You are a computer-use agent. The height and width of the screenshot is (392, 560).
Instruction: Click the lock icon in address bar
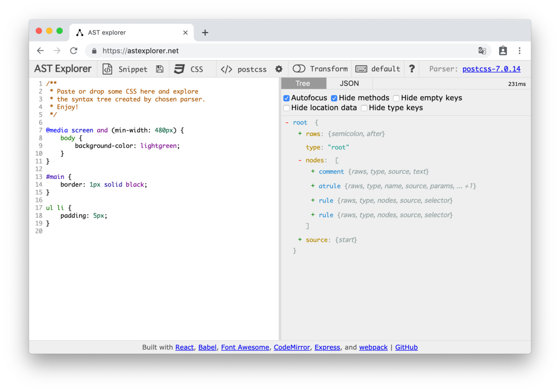point(94,51)
